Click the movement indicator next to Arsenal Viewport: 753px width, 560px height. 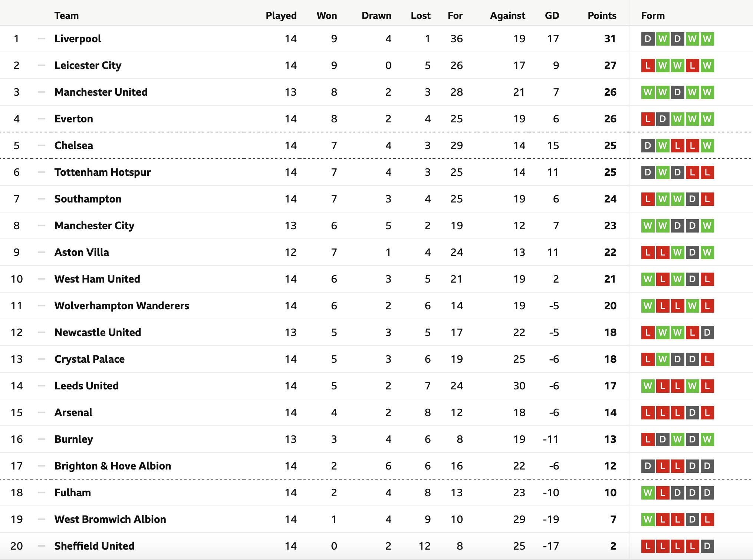point(42,412)
